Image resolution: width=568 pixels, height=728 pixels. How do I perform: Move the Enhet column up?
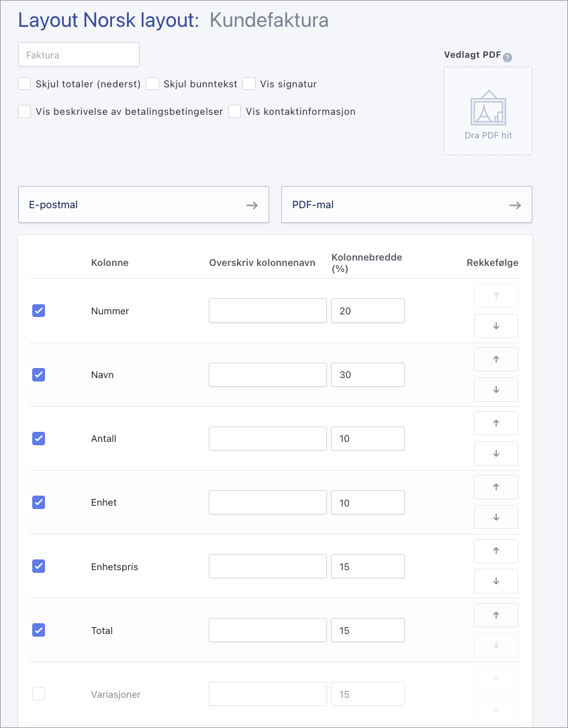pos(495,487)
